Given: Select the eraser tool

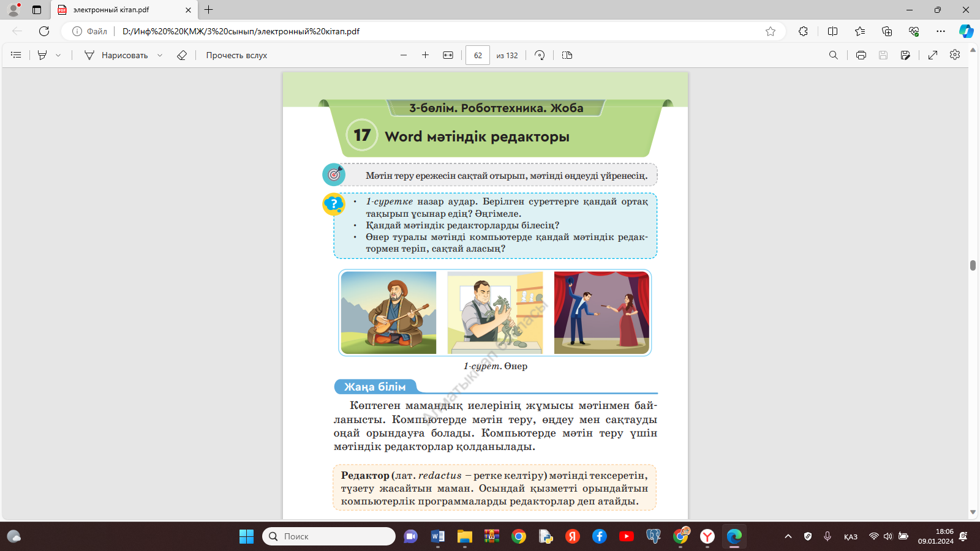Looking at the screenshot, I should [182, 55].
